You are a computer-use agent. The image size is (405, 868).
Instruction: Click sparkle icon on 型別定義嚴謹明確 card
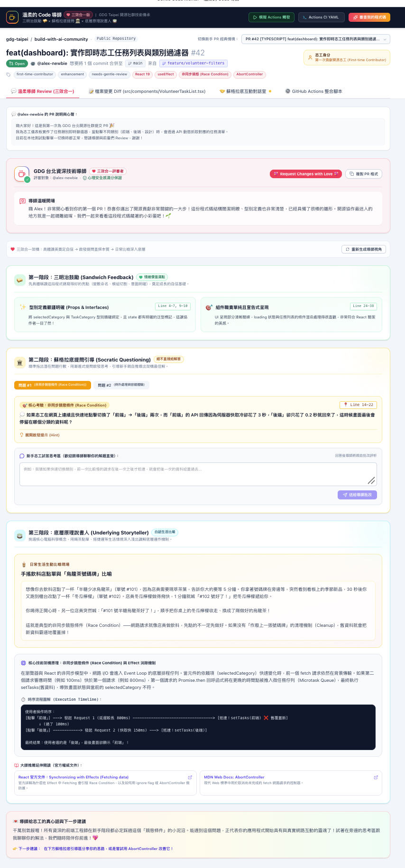[23, 307]
